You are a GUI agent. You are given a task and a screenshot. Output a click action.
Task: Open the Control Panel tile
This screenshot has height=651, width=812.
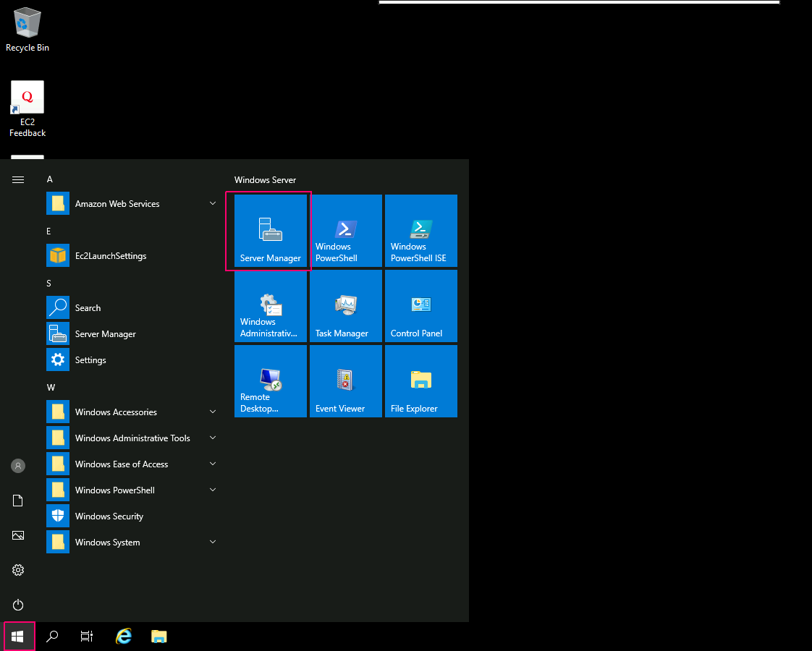click(421, 306)
